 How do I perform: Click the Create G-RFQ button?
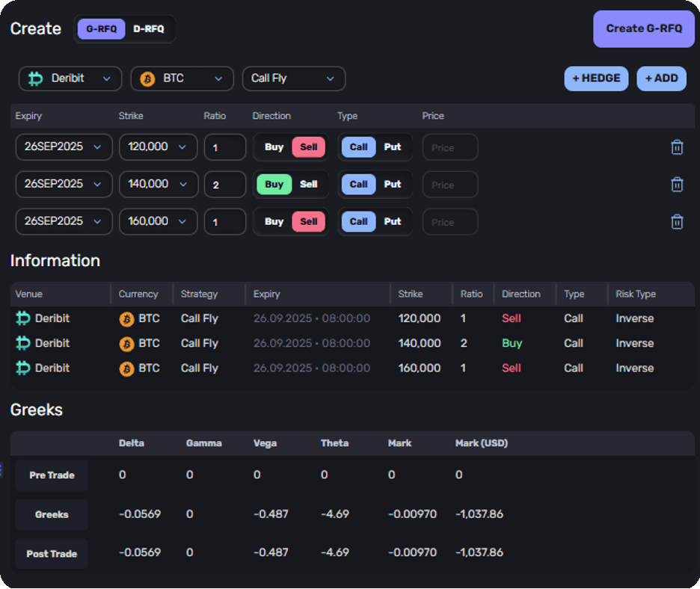coord(643,28)
